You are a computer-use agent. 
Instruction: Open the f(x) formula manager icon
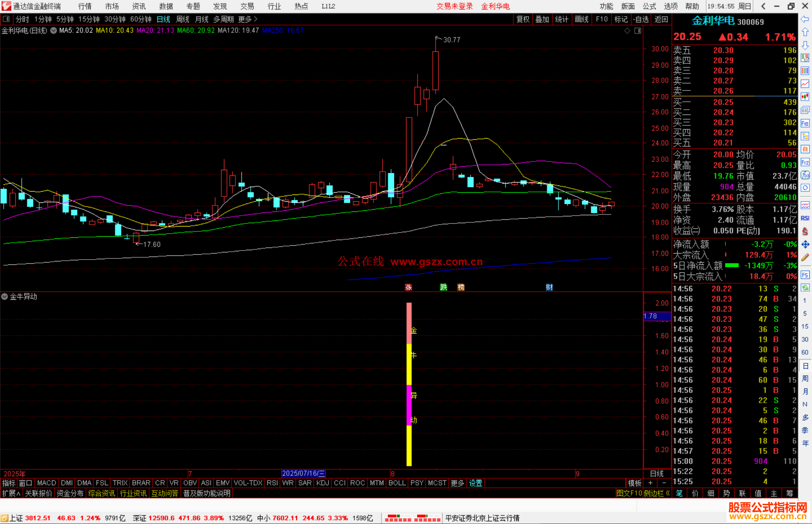805,175
